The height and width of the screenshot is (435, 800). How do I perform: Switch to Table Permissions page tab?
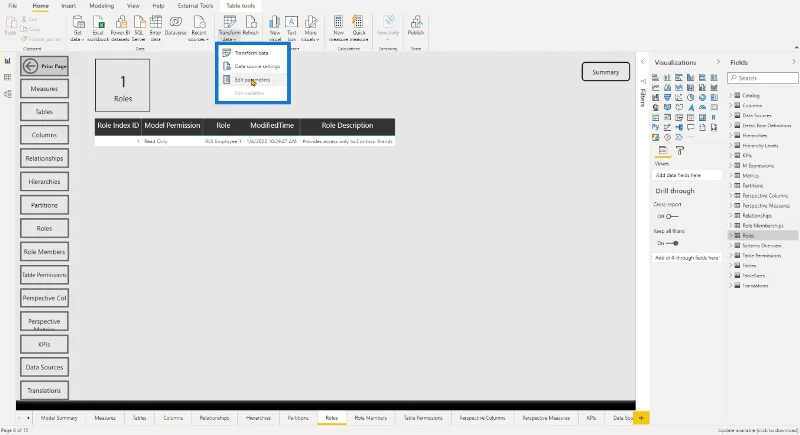point(423,418)
